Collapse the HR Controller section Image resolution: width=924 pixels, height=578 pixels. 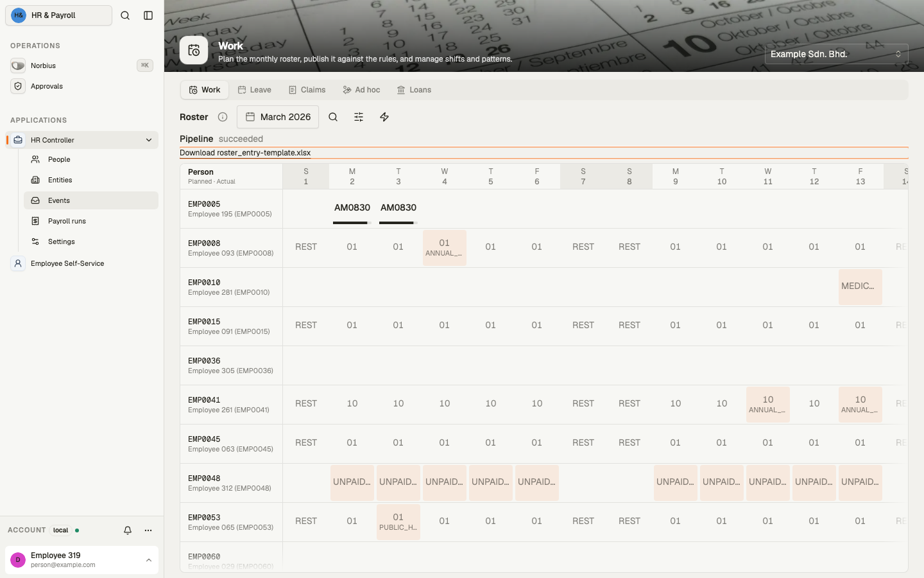[x=149, y=140]
